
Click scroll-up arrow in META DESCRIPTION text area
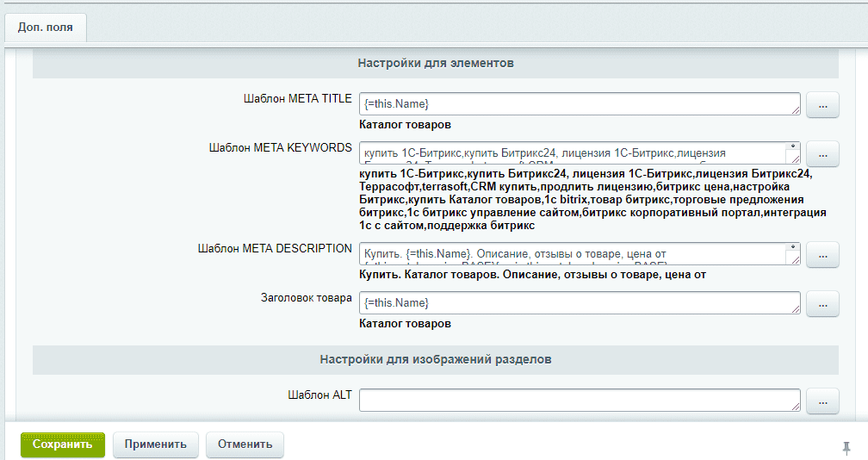pos(793,247)
